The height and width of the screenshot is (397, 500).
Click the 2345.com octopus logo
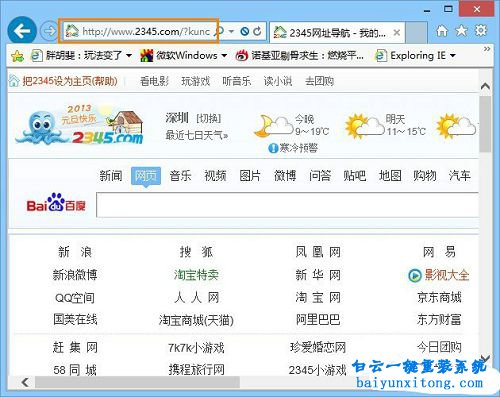pos(80,124)
